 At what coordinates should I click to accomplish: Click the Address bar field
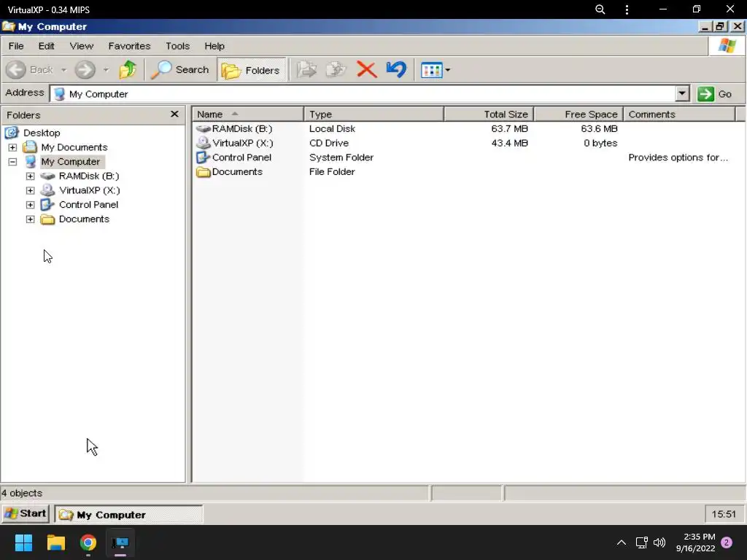[x=363, y=94]
